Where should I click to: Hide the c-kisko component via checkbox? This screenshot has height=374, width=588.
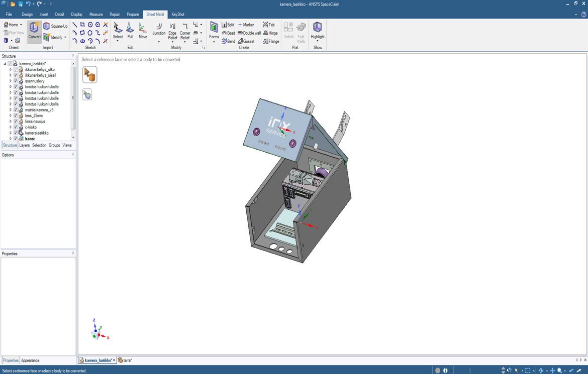(x=16, y=127)
